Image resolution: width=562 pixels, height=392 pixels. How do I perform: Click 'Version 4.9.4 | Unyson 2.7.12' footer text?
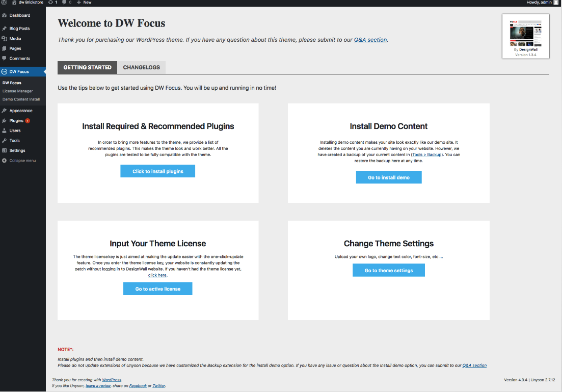click(x=529, y=380)
